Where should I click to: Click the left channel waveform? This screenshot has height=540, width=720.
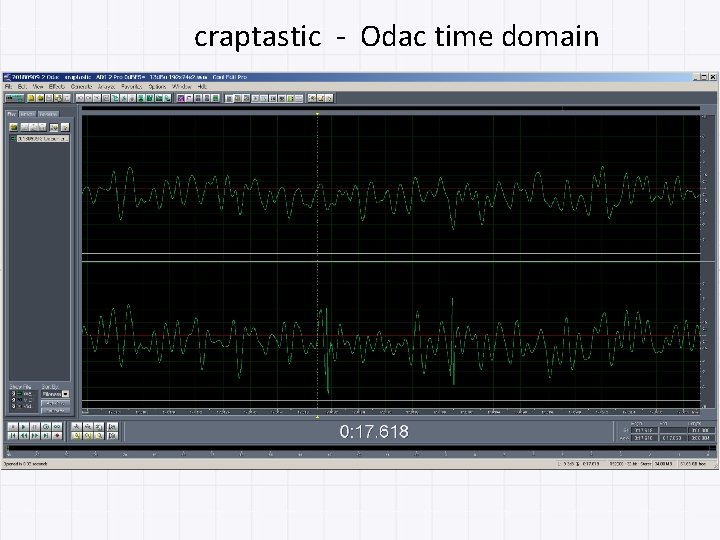click(x=391, y=184)
